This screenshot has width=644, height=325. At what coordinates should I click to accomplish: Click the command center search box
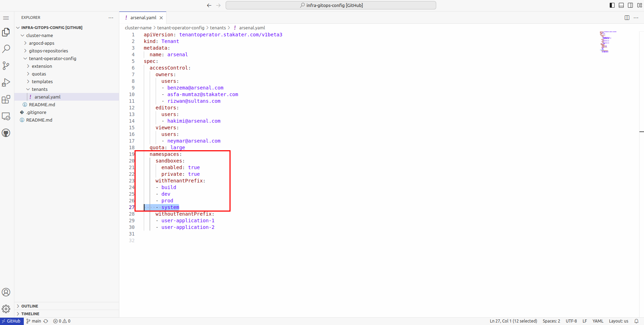[x=331, y=5]
